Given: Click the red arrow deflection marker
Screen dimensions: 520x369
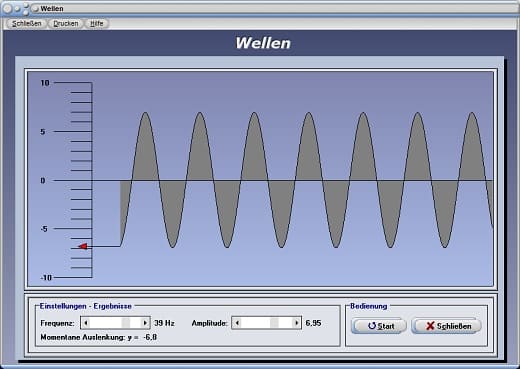Looking at the screenshot, I should 83,246.
